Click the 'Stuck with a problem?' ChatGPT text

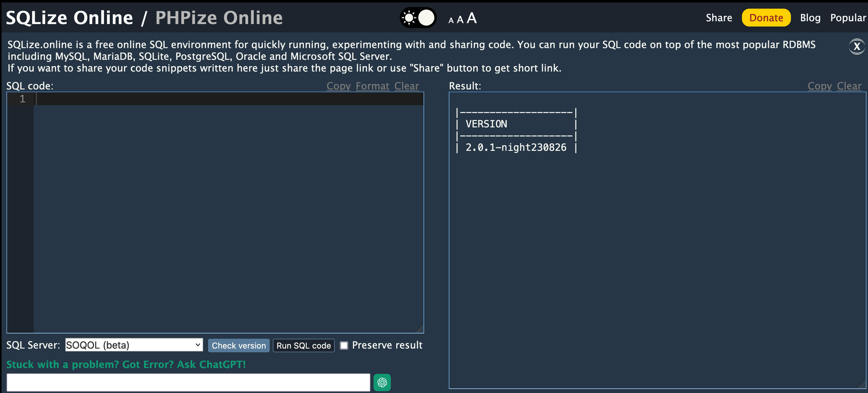[x=126, y=365]
